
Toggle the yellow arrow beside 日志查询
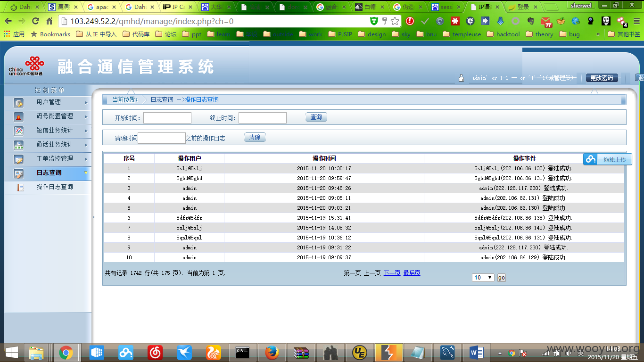tap(86, 173)
